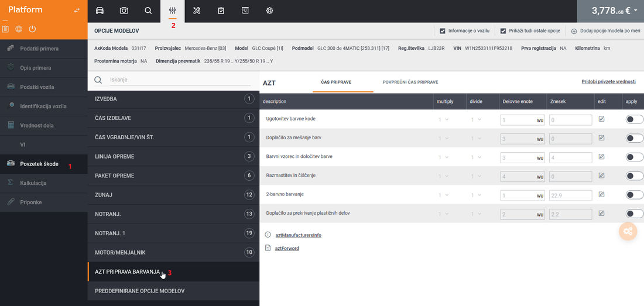Click the power icon under Platform
The width and height of the screenshot is (644, 306).
pyautogui.click(x=32, y=29)
